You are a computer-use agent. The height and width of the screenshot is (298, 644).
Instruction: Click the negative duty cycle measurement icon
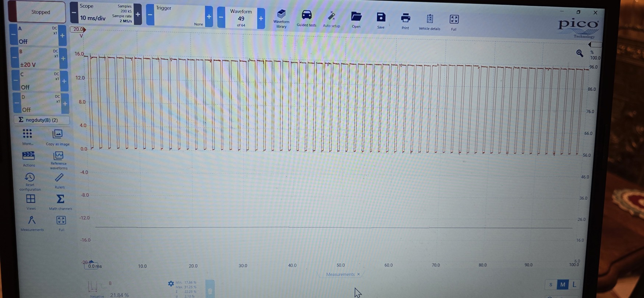93,287
